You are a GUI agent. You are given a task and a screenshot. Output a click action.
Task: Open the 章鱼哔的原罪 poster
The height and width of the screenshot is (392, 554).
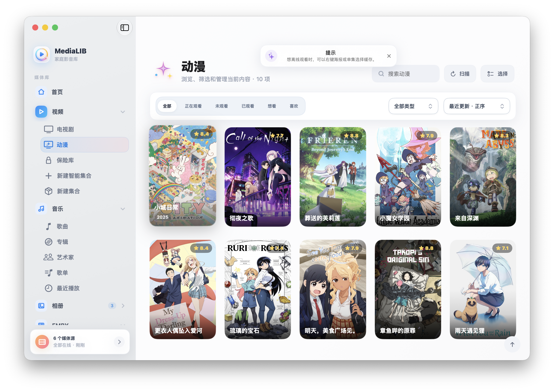coord(408,289)
